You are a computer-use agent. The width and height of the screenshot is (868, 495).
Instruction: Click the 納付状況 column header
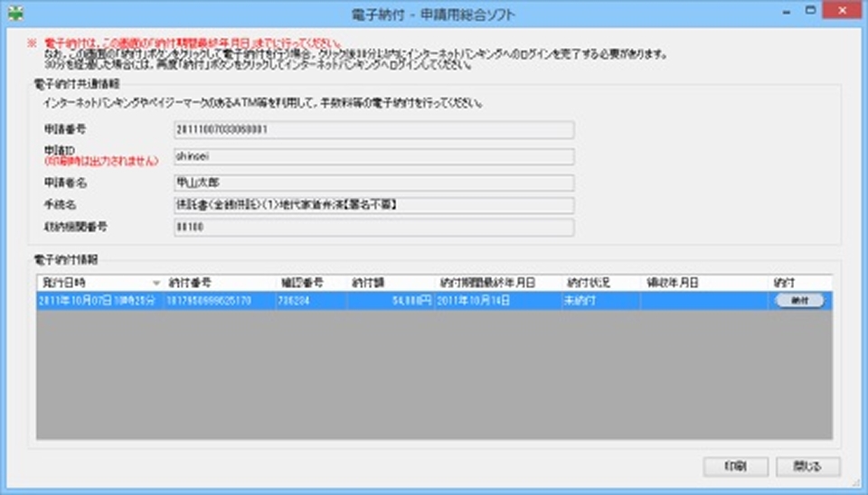(600, 283)
